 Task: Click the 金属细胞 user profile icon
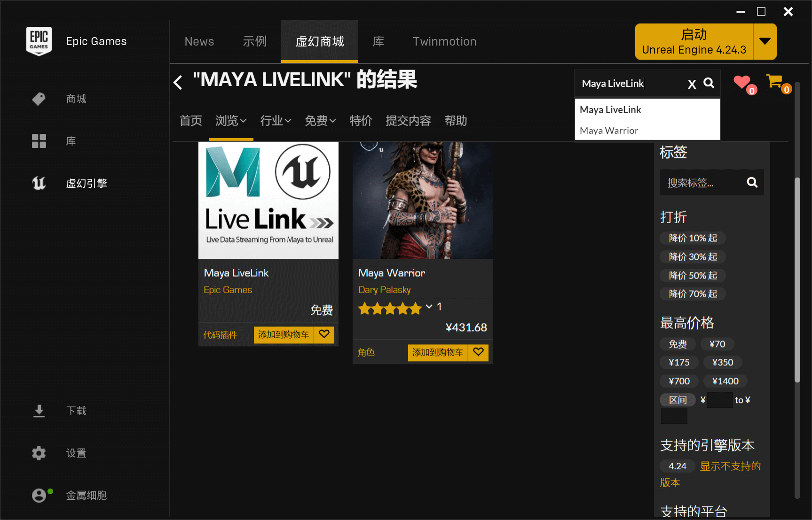[40, 495]
